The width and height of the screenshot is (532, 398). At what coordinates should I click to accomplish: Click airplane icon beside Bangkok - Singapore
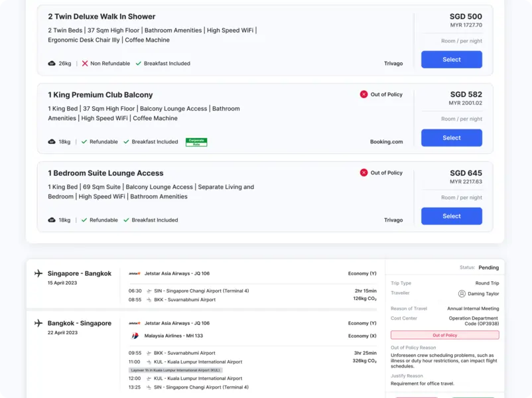[38, 323]
